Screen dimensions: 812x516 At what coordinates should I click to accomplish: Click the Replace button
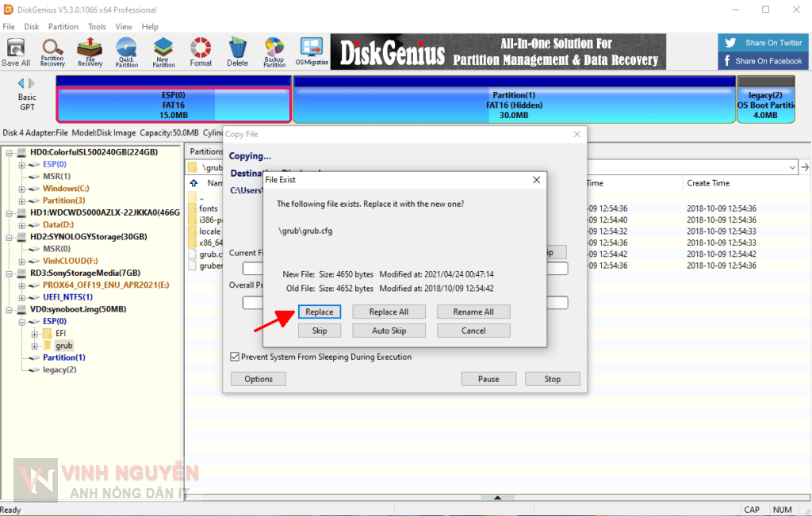320,312
